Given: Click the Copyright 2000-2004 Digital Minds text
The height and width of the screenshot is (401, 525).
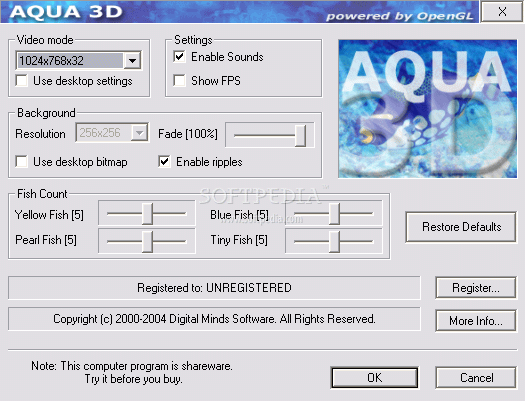Looking at the screenshot, I should (x=214, y=319).
